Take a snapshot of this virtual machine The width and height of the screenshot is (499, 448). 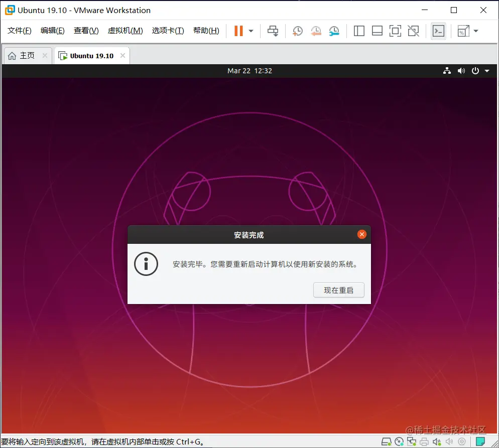click(297, 31)
